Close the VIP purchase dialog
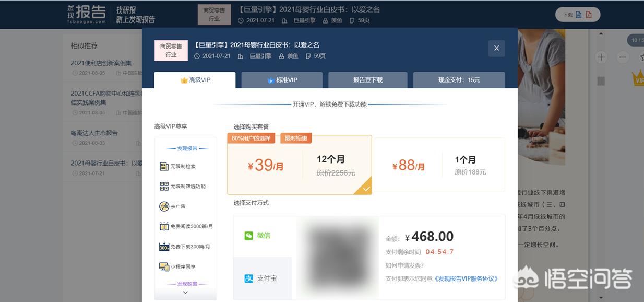The width and height of the screenshot is (644, 302). 496,48
